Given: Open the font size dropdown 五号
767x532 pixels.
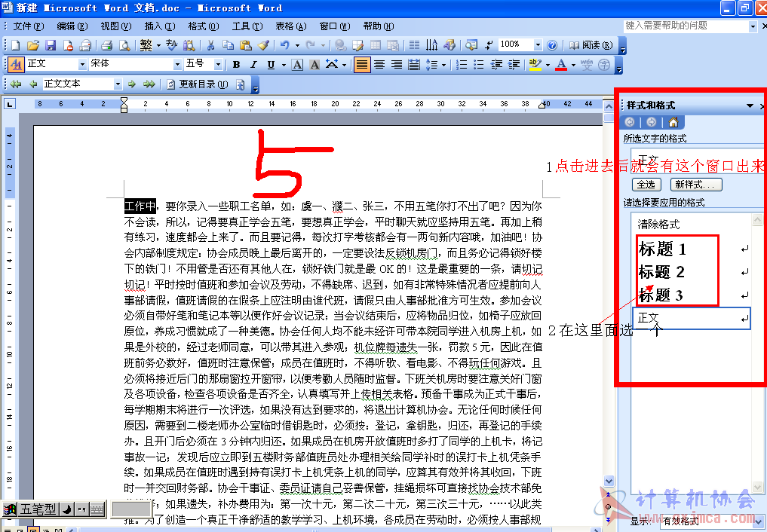Looking at the screenshot, I should coord(218,65).
